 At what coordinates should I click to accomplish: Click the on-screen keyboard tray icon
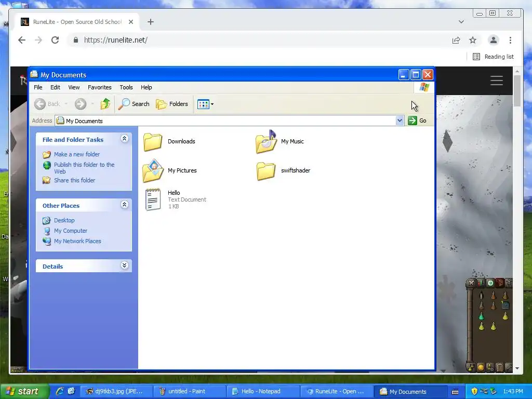[455, 392]
